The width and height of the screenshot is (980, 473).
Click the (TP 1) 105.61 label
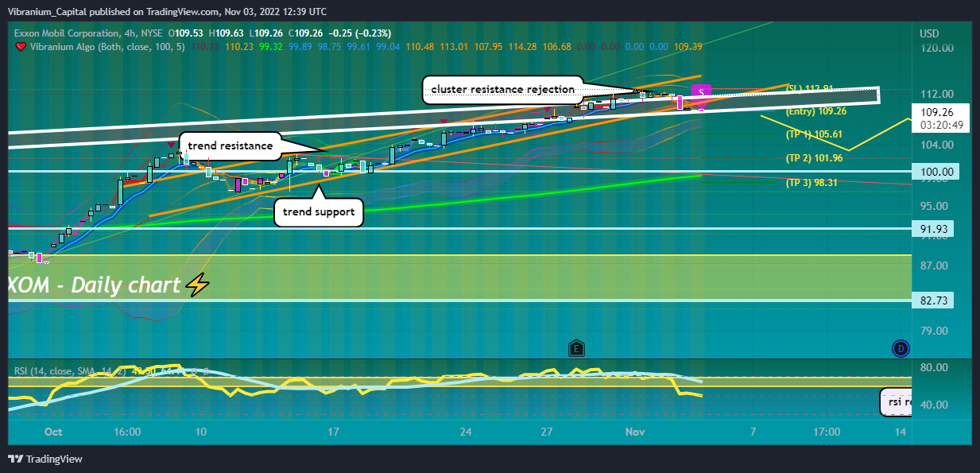(x=814, y=134)
